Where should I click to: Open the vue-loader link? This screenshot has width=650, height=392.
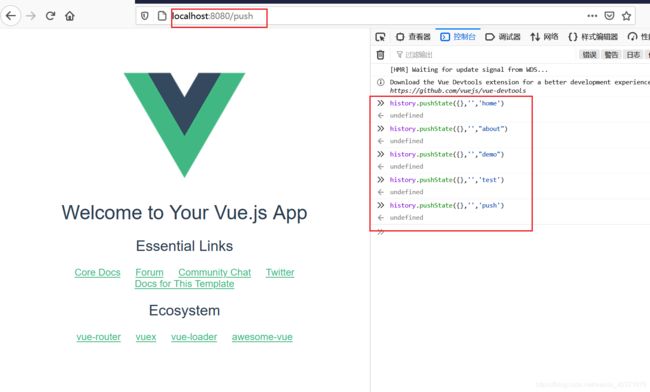(x=194, y=337)
